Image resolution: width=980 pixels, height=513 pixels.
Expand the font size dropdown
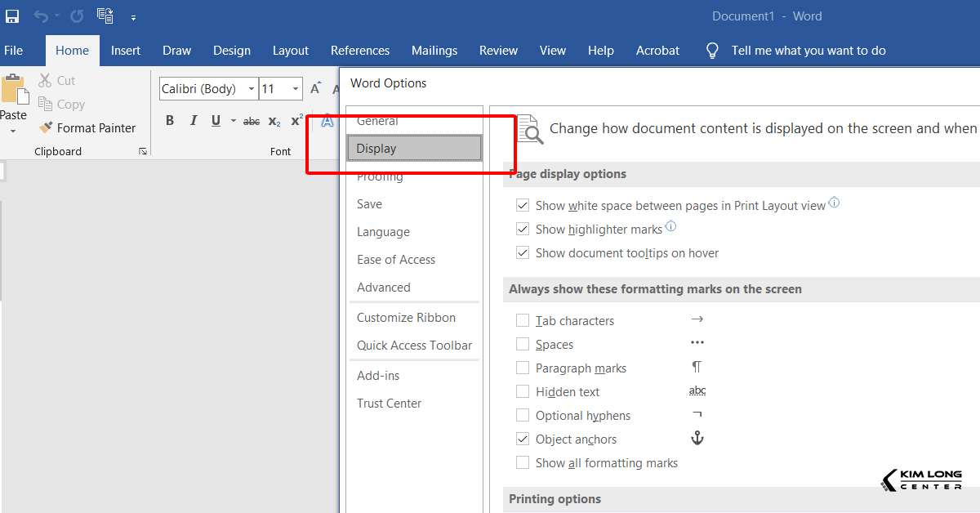click(x=295, y=89)
